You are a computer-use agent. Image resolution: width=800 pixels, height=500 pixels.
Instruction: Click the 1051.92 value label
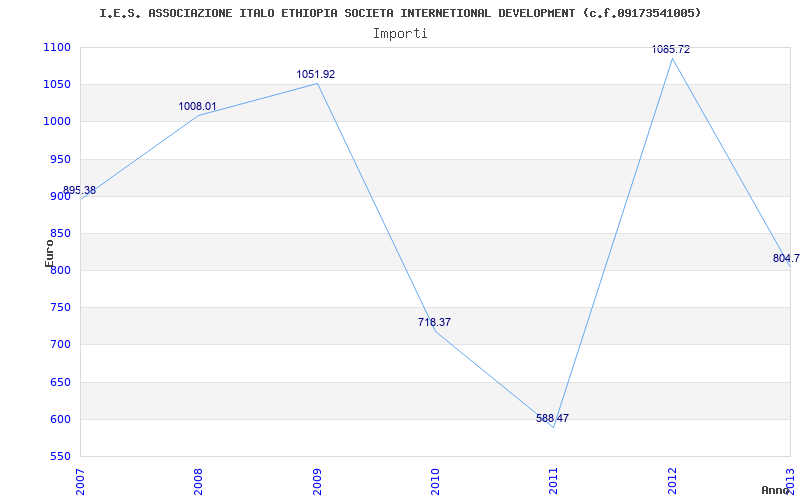pyautogui.click(x=316, y=74)
